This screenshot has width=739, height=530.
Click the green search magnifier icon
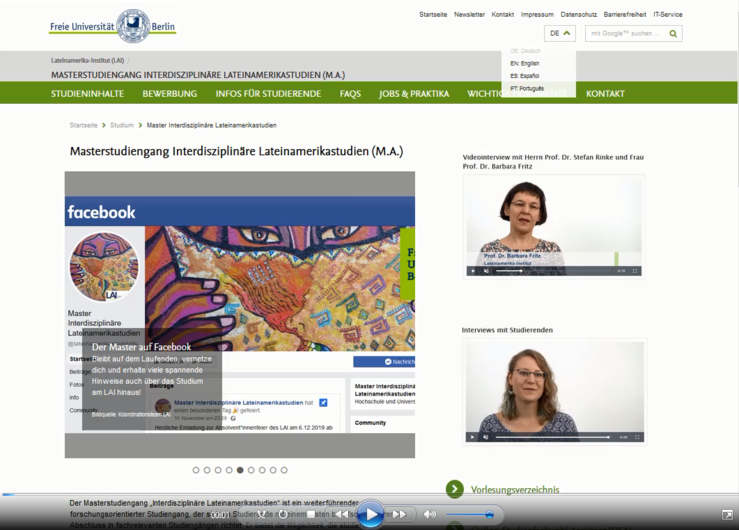coord(673,33)
